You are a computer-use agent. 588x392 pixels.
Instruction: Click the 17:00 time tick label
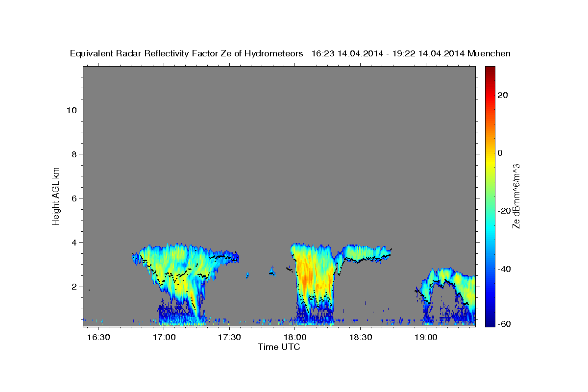pyautogui.click(x=164, y=337)
